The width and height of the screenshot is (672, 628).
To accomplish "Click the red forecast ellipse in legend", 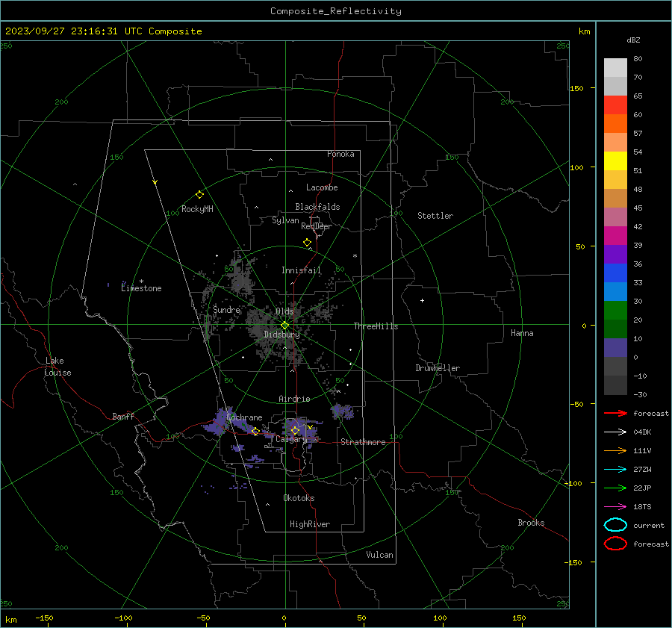I will (x=615, y=544).
